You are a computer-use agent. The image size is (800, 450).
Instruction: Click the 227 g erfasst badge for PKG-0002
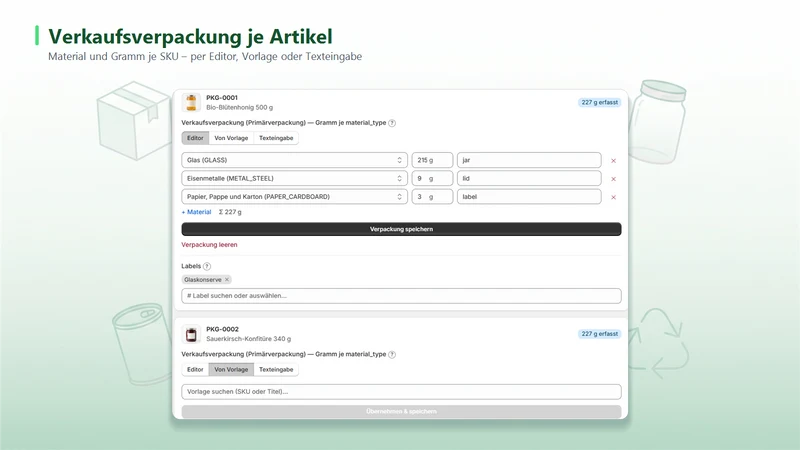click(x=599, y=334)
